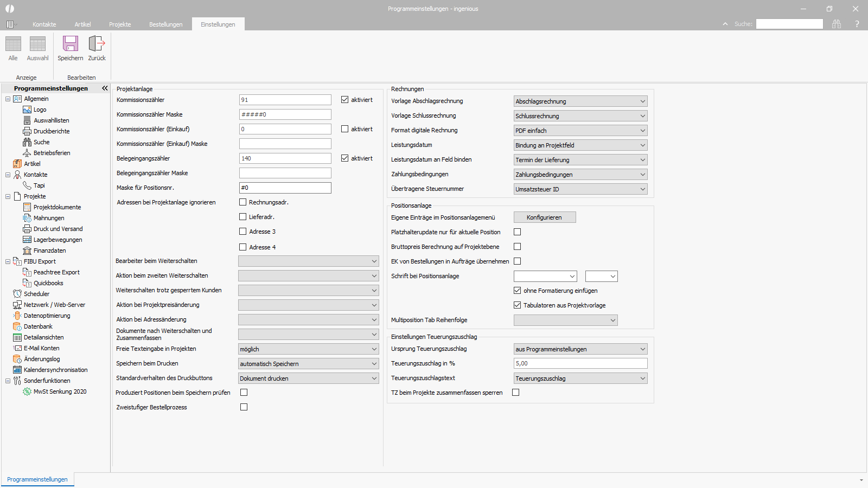The image size is (868, 488).
Task: Click the Konfigurieren button
Action: click(x=545, y=217)
